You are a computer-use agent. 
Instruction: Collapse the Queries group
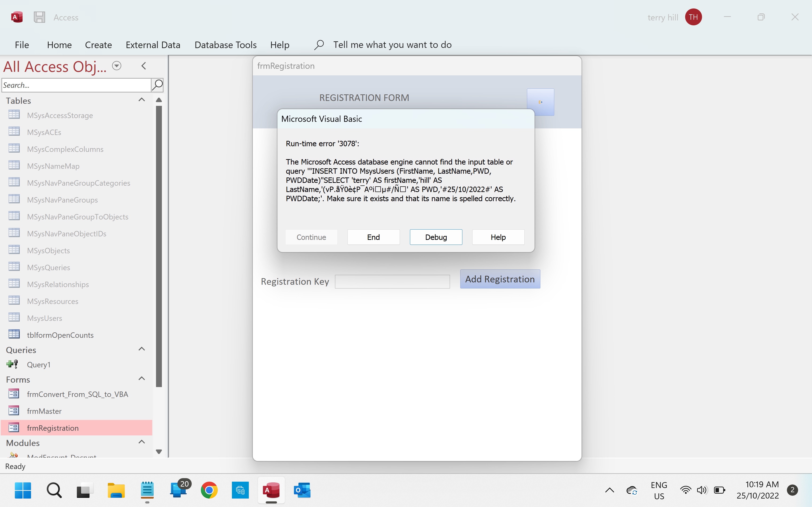142,350
